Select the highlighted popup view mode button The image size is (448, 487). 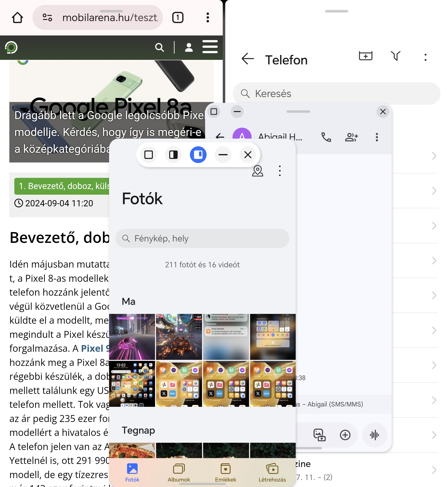click(x=198, y=155)
